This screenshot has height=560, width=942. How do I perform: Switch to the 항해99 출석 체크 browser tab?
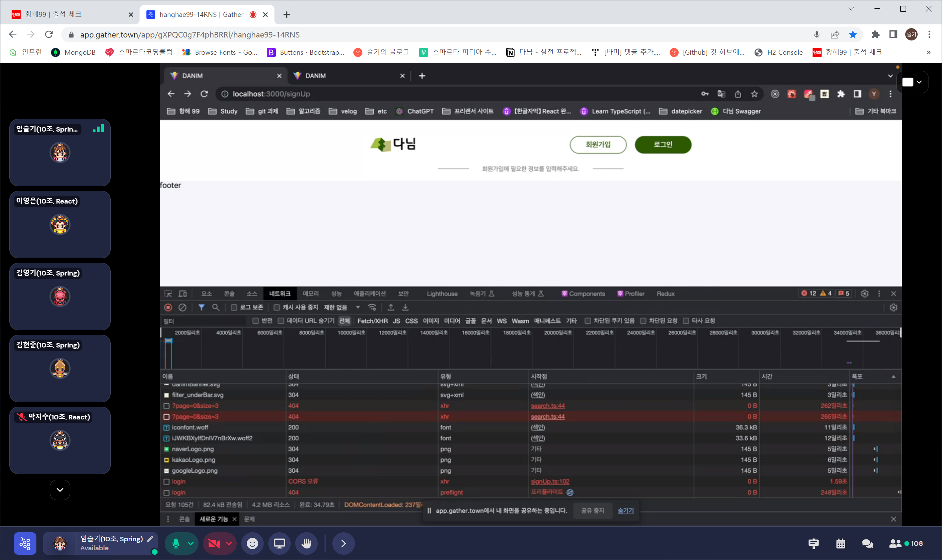pos(72,14)
